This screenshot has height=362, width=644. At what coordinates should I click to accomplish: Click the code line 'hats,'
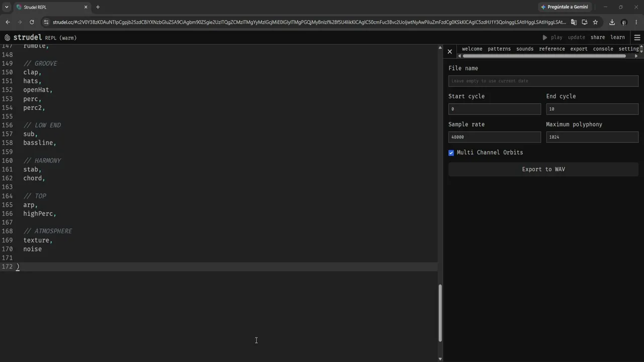32,81
